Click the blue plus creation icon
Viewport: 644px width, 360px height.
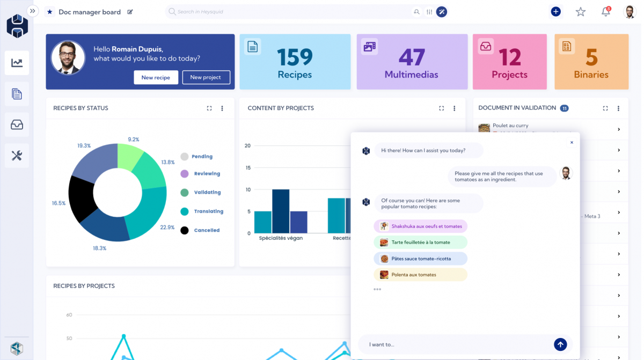[x=556, y=11]
